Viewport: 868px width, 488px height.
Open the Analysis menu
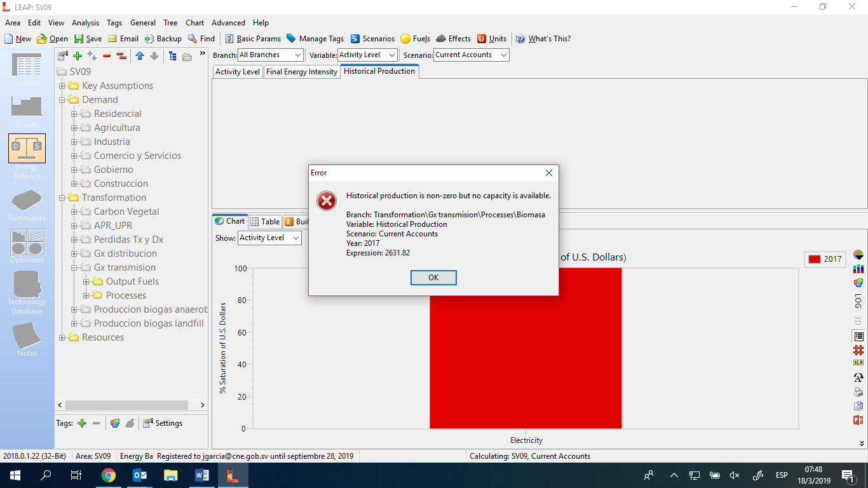tap(85, 23)
